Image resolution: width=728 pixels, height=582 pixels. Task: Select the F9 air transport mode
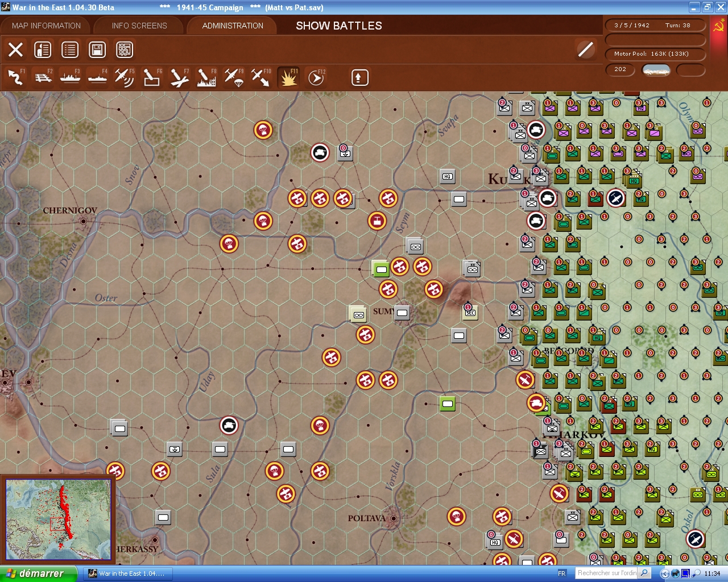click(x=234, y=77)
